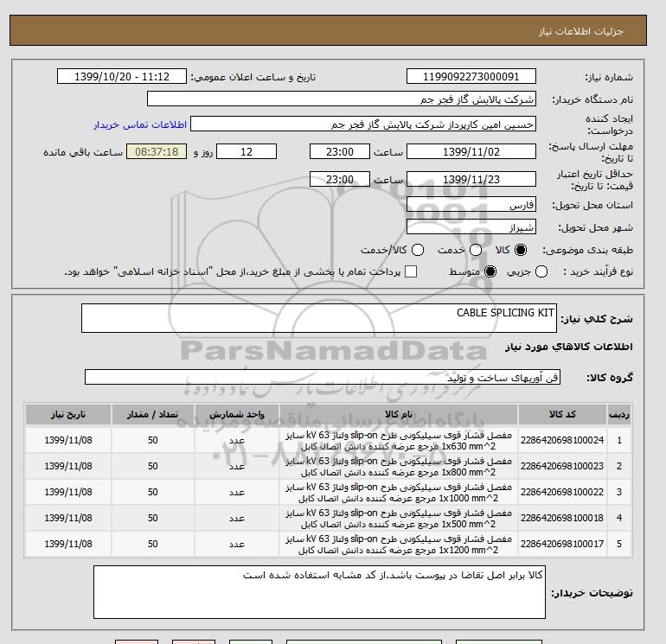Click the need number field 1199092273000091

tap(471, 76)
